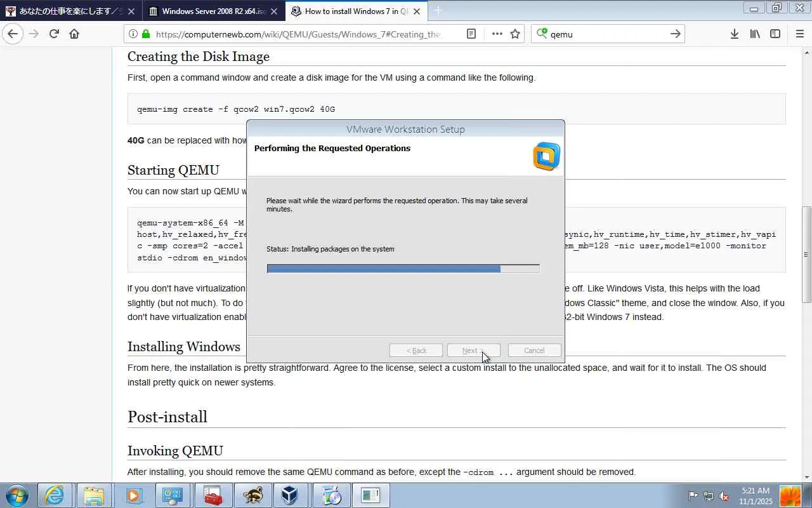Switch to Windows Server 2008 R2 x64.iso tab

(x=214, y=11)
